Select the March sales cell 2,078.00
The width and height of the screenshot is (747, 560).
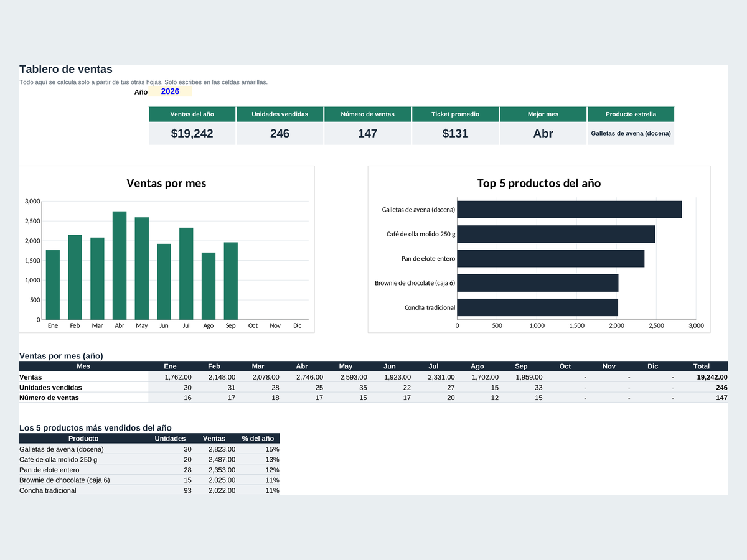258,377
